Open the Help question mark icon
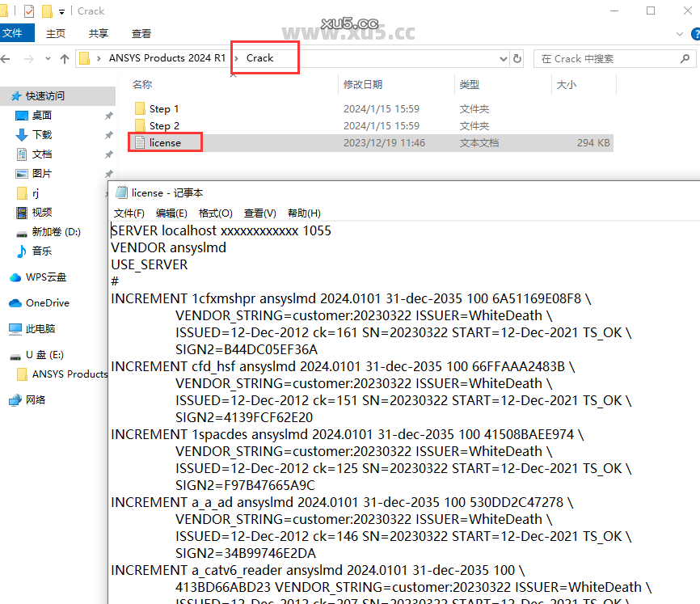700x604 pixels. [x=695, y=34]
